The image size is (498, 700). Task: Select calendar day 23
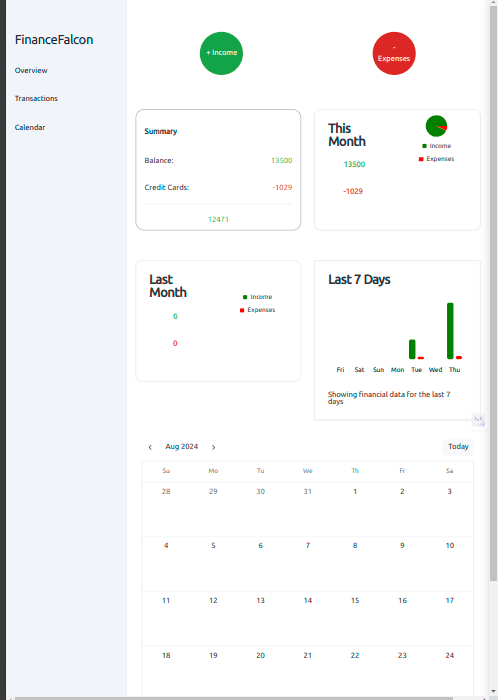coord(403,655)
